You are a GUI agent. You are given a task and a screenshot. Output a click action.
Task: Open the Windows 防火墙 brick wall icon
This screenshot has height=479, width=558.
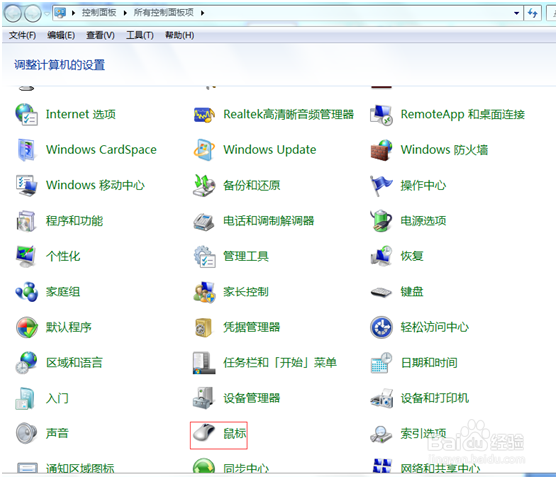pyautogui.click(x=381, y=150)
